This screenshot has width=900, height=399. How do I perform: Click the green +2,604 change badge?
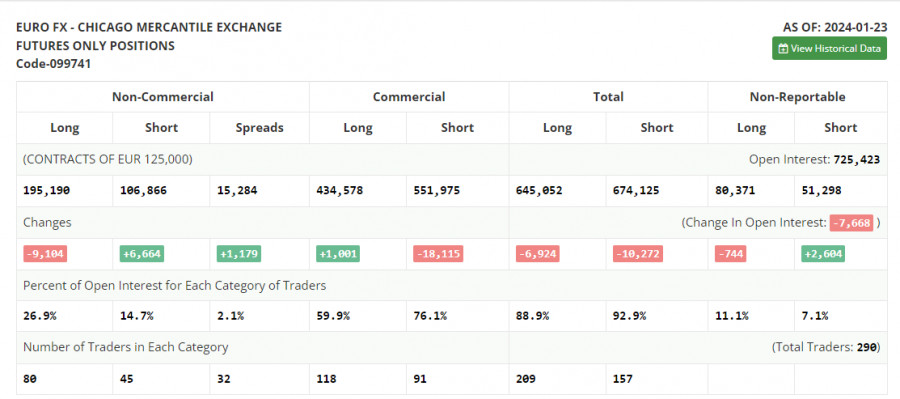click(823, 254)
